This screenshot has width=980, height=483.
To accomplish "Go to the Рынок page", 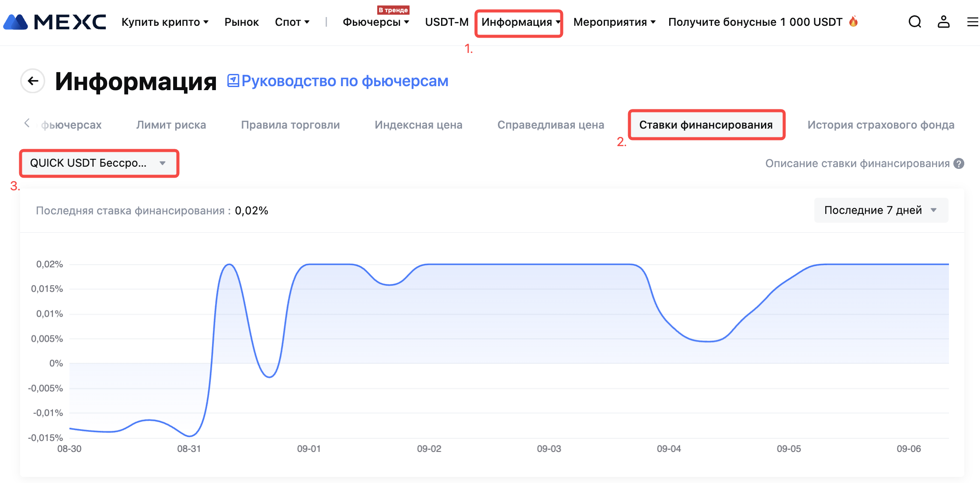I will (241, 22).
